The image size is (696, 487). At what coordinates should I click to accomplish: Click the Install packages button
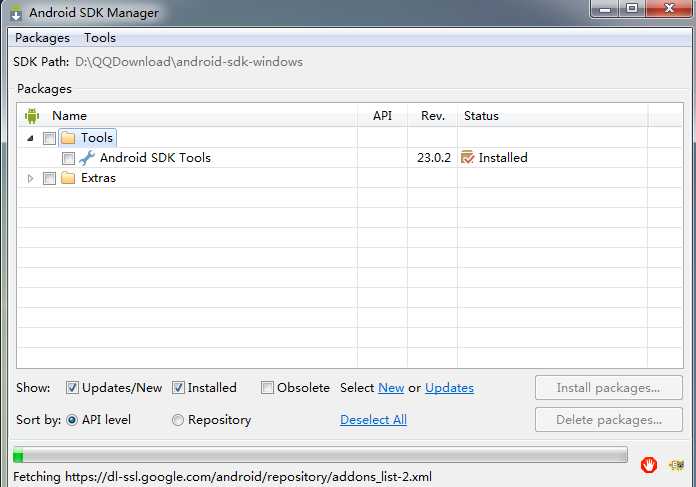(609, 388)
